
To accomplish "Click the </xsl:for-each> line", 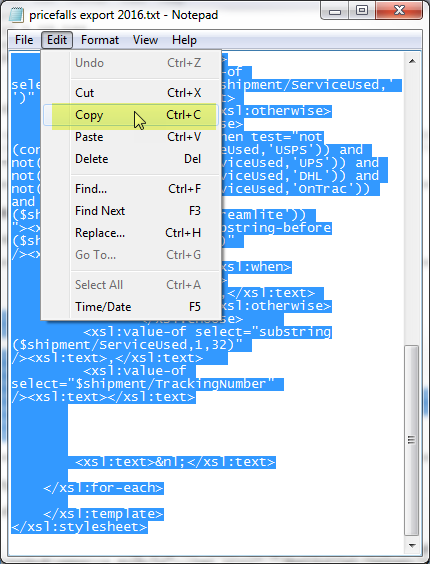I will pos(103,488).
